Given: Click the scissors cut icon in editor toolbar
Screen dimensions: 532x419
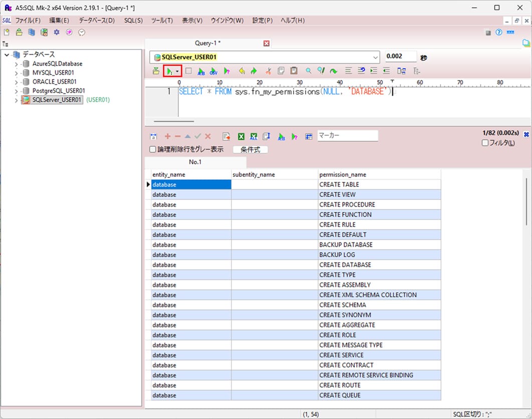Looking at the screenshot, I should pyautogui.click(x=268, y=71).
